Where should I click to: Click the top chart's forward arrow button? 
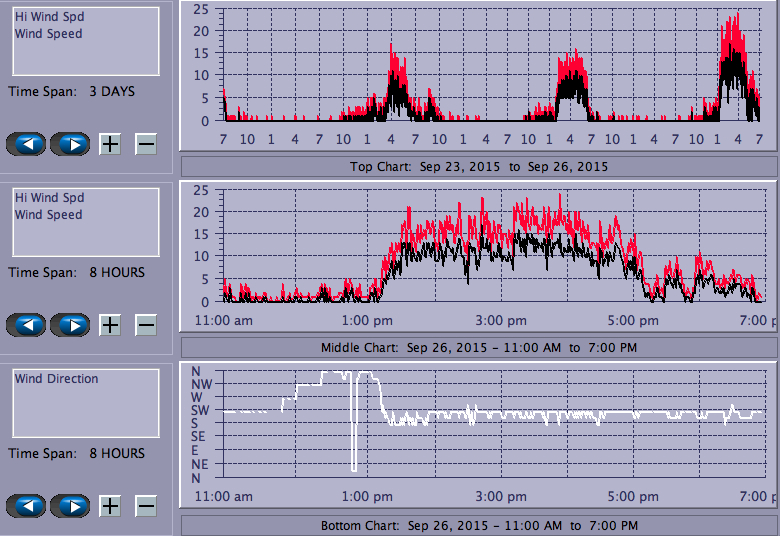pos(70,144)
